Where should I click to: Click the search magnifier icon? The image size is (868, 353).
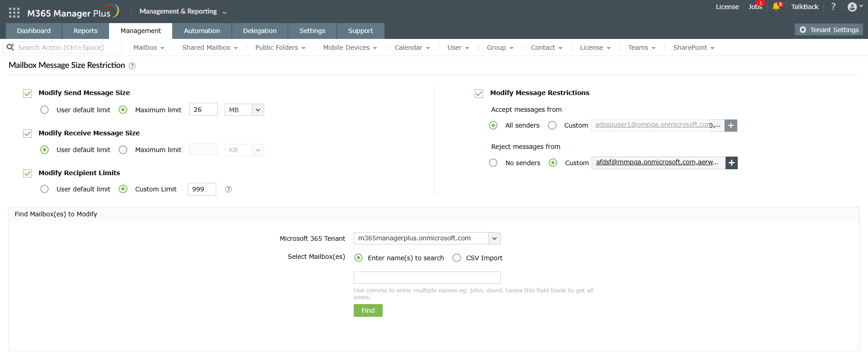point(10,47)
